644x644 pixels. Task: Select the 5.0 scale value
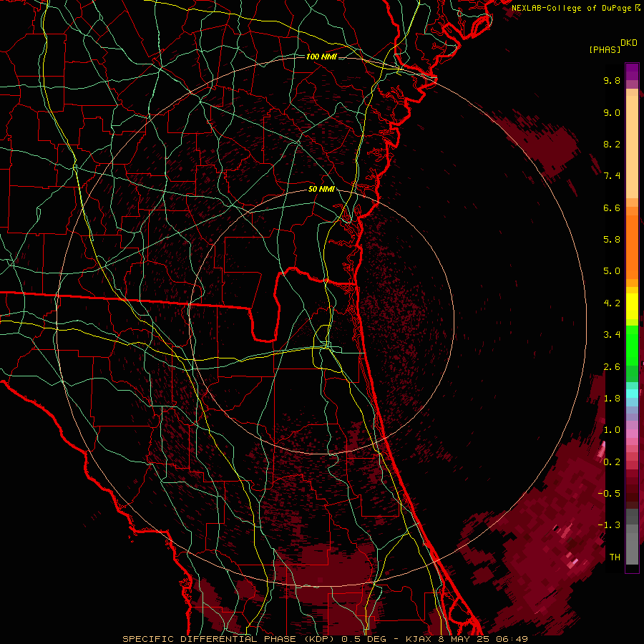(x=612, y=271)
